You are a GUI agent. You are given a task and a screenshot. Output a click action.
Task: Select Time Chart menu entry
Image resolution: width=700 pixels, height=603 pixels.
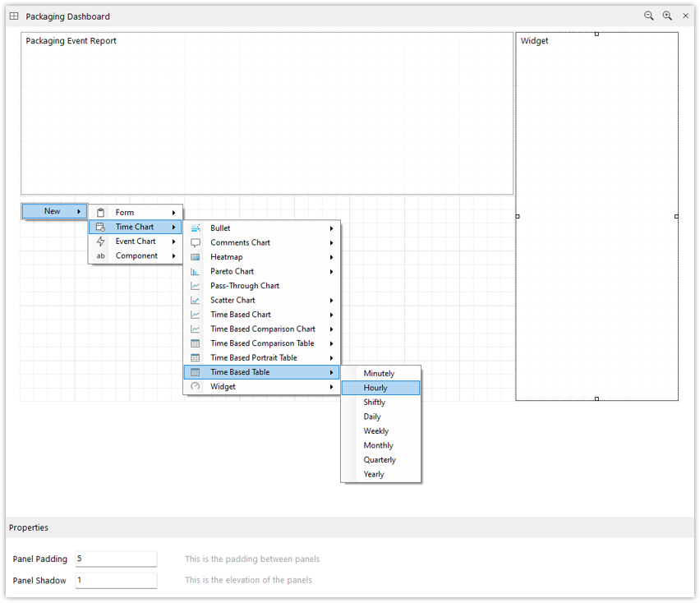(136, 227)
